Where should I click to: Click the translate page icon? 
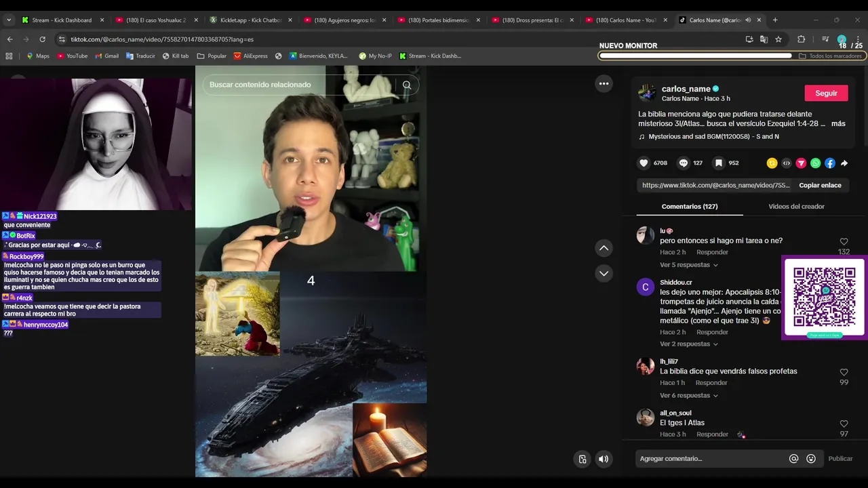[x=764, y=39]
